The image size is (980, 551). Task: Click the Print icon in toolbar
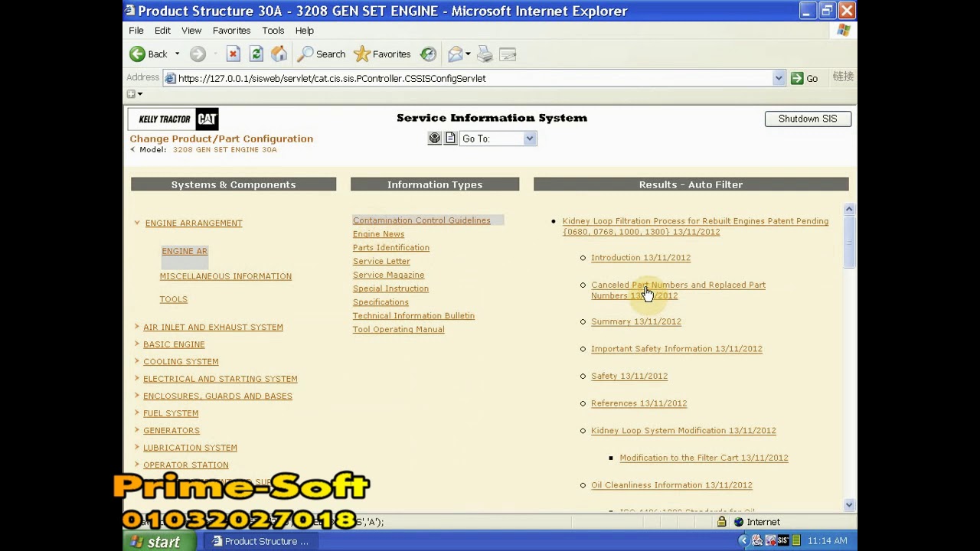click(x=485, y=54)
